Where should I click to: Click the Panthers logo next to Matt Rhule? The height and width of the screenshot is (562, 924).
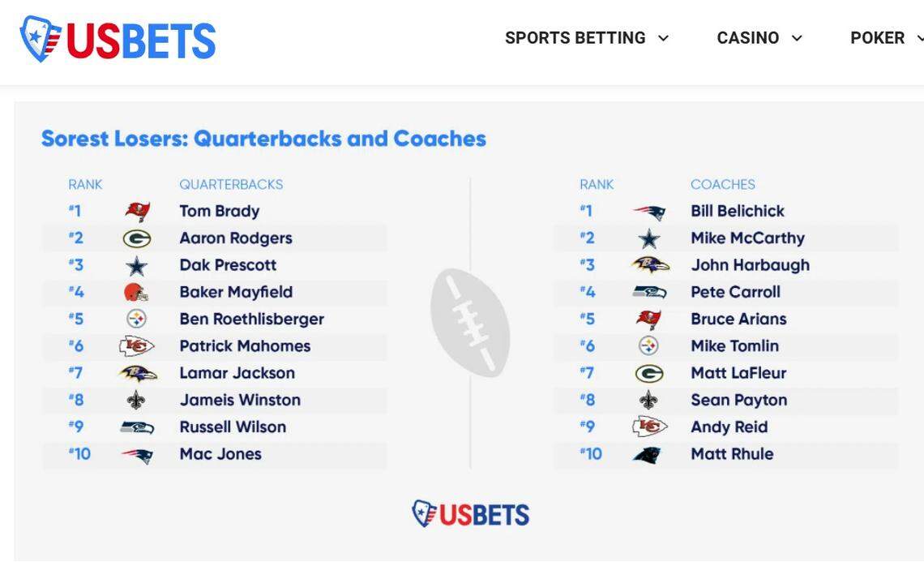(x=648, y=454)
